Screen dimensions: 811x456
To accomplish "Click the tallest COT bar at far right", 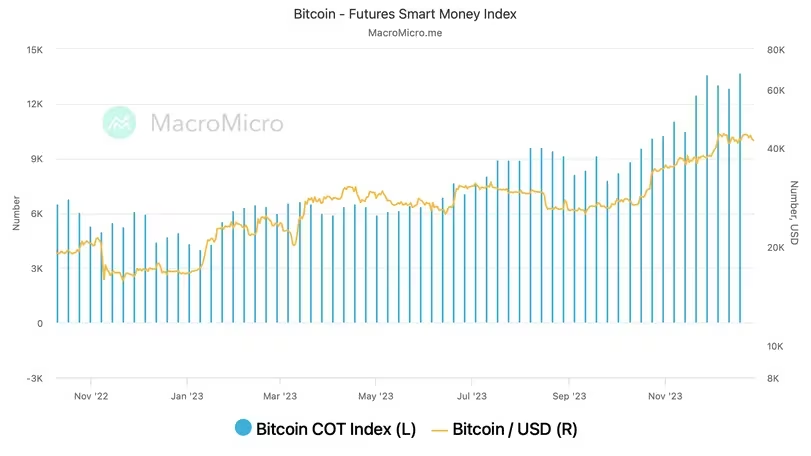I will [x=740, y=198].
